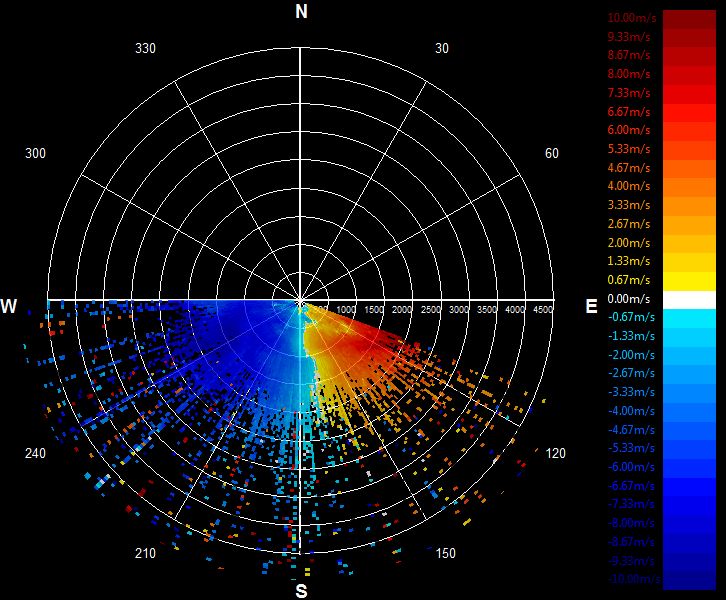This screenshot has height=600, width=726.
Task: Click the -9.33m/s legend label
Action: click(x=631, y=561)
